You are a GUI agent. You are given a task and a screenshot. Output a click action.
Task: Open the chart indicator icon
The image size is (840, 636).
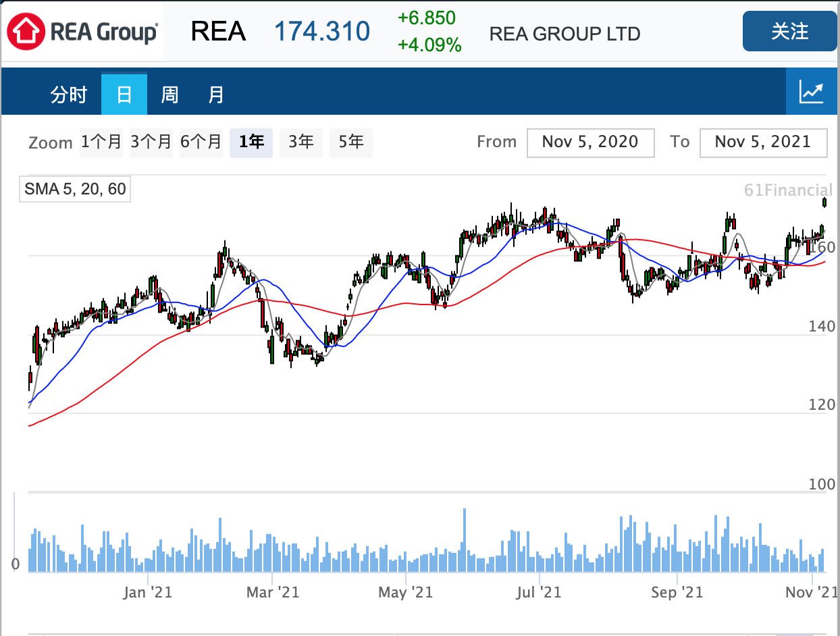click(x=812, y=92)
